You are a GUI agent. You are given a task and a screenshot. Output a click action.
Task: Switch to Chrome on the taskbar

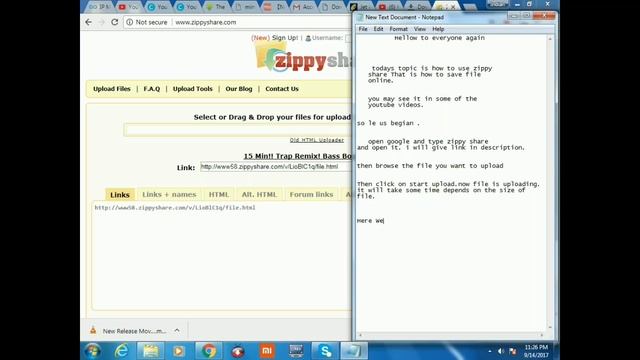[209, 351]
